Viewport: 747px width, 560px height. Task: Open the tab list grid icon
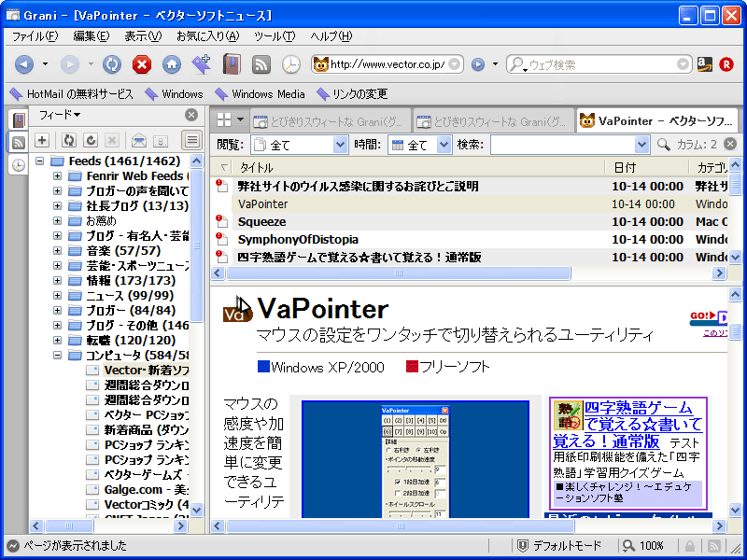coord(224,120)
